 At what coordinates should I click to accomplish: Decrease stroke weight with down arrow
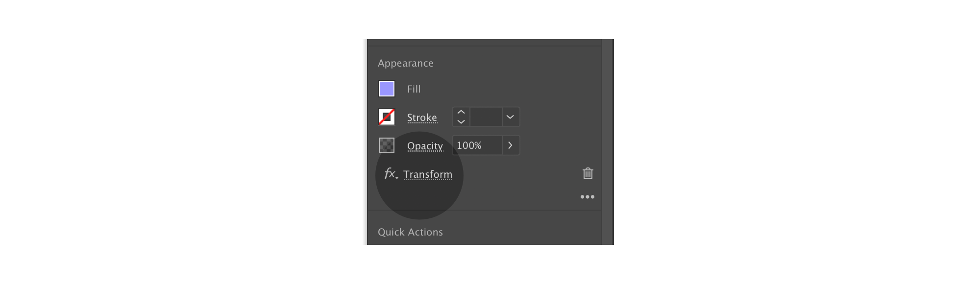click(x=461, y=121)
